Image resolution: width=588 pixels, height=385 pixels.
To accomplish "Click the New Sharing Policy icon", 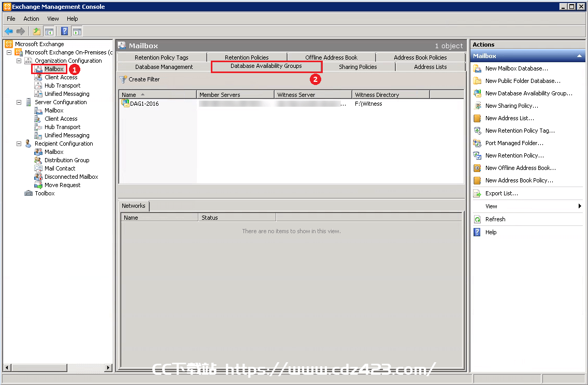I will coord(477,106).
